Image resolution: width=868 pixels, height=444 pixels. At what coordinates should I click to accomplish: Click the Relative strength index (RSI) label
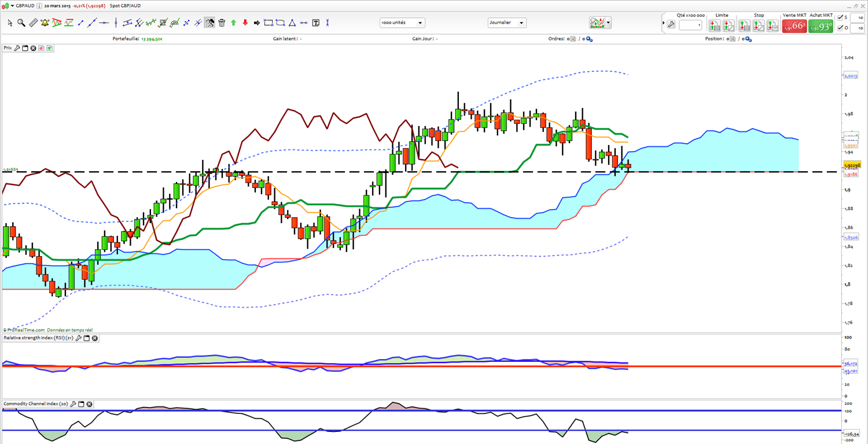(38, 338)
